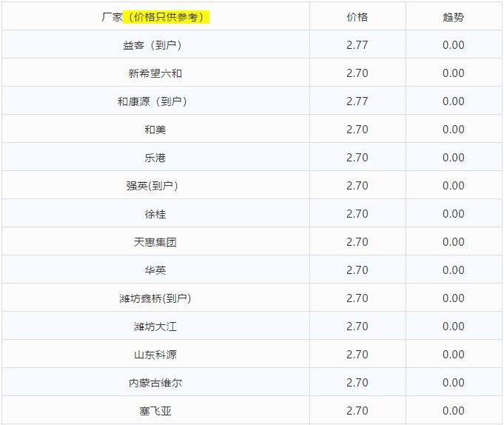Screen dimensions: 504x425
Task: Select trend 0.00 in 华英 row
Action: 453,270
